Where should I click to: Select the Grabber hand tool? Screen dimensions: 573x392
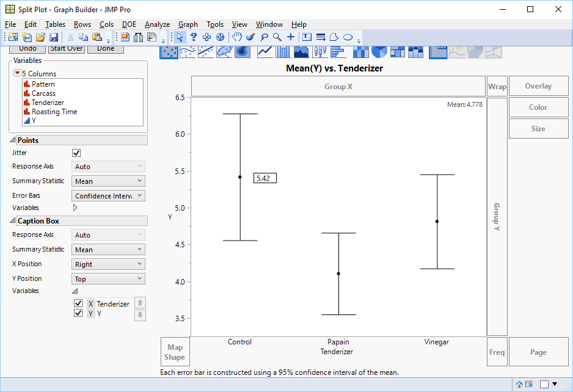[x=237, y=37]
